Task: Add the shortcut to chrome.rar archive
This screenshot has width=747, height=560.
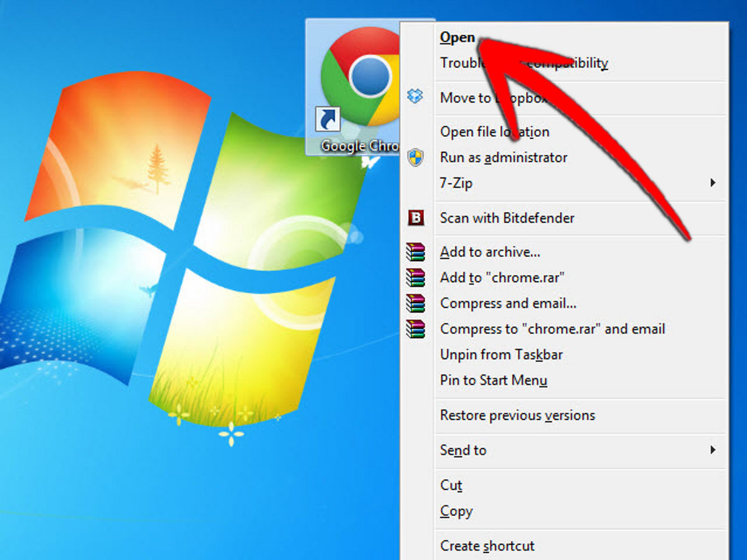Action: coord(502,278)
